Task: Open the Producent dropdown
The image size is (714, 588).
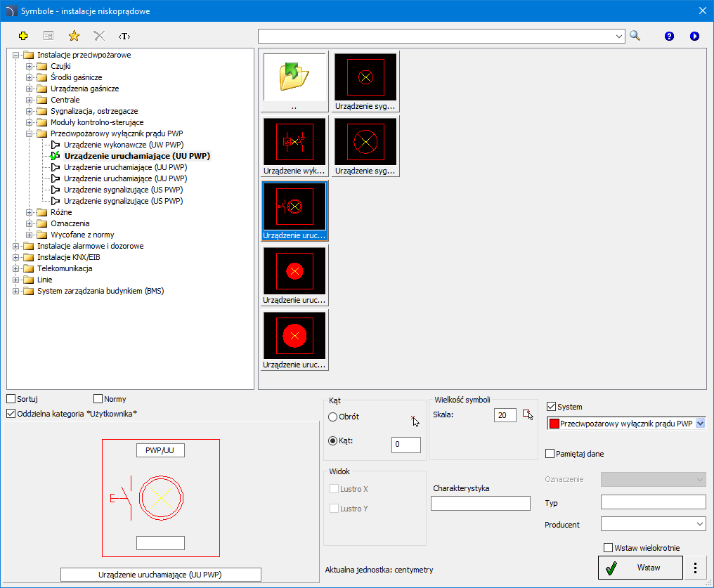Action: (654, 524)
